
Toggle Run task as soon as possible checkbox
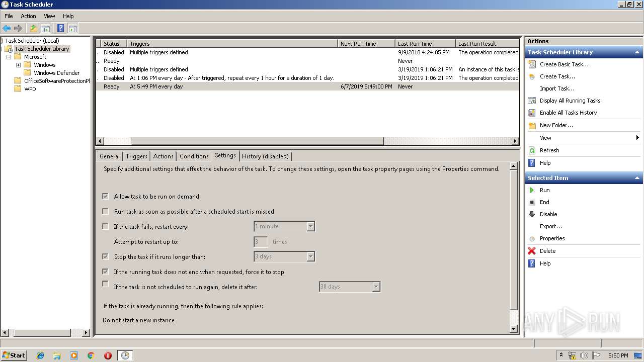pyautogui.click(x=105, y=211)
